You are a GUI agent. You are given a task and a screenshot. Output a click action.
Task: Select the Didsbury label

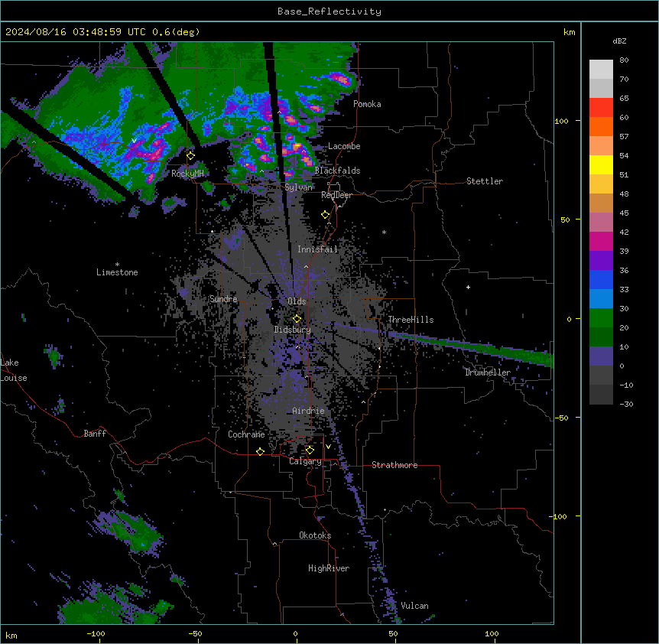coord(292,330)
